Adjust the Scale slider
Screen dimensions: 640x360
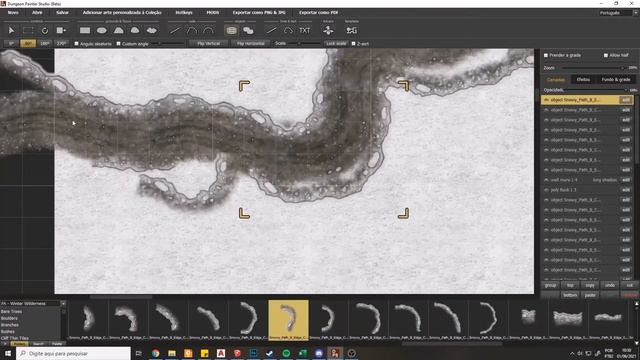pos(303,43)
